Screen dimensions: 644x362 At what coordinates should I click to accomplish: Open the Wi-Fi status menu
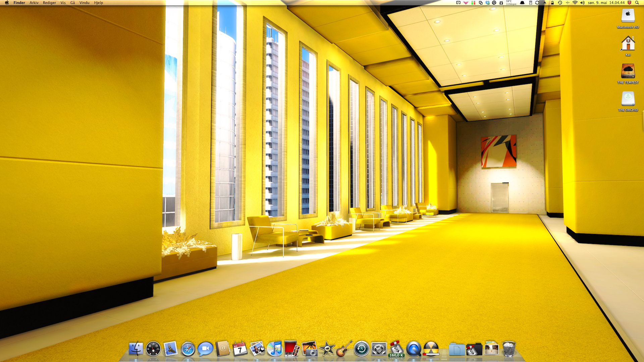[x=575, y=3]
